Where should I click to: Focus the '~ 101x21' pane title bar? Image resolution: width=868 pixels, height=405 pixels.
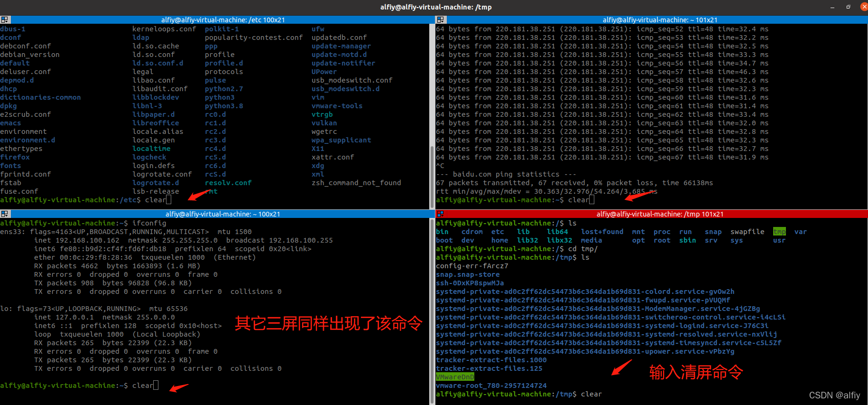(x=660, y=20)
